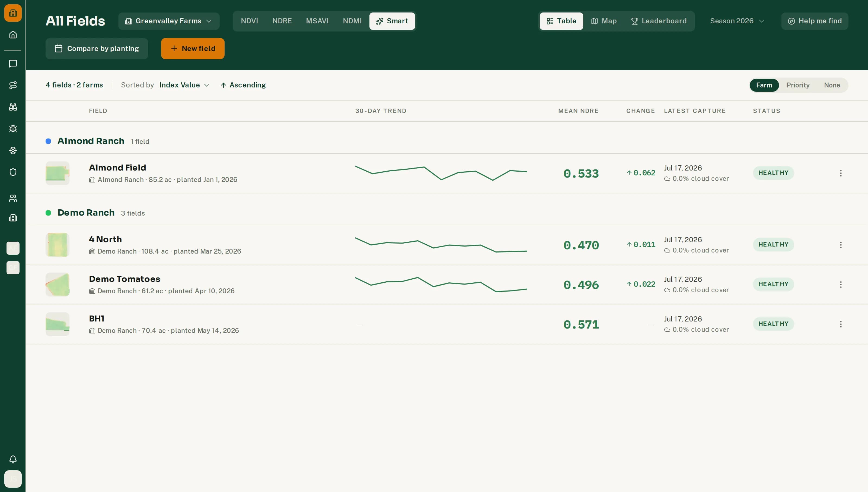Viewport: 868px width, 492px height.
Task: Open the snowflake frost sidebar icon
Action: 13,150
